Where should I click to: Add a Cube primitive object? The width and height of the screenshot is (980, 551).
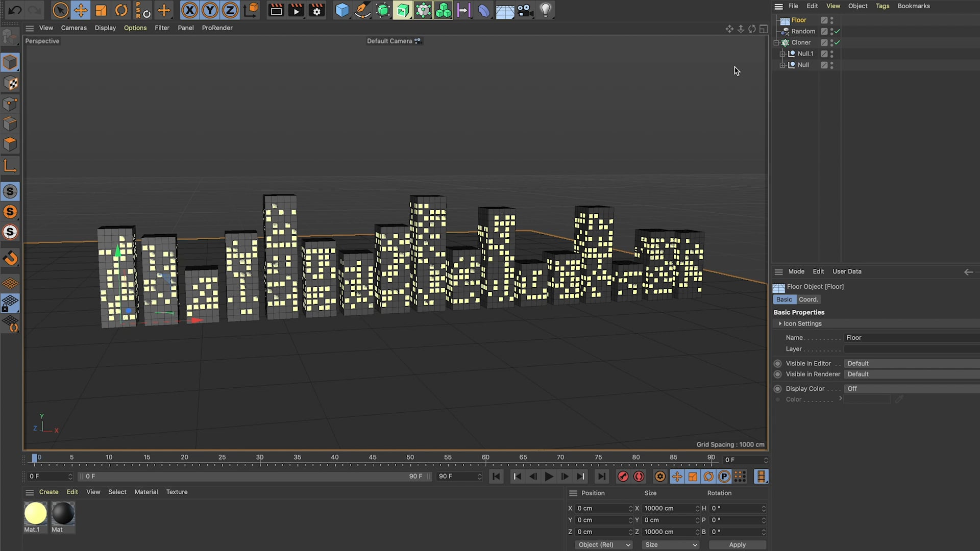point(342,10)
